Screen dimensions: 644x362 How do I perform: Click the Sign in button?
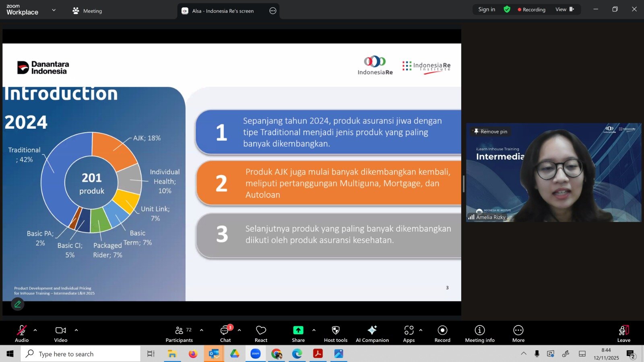[486, 9]
